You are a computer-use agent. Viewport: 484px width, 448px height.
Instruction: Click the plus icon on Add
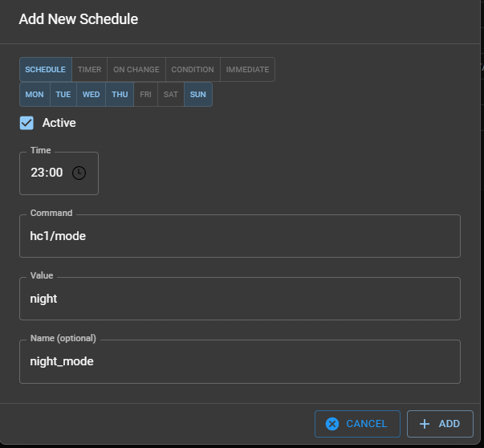425,424
